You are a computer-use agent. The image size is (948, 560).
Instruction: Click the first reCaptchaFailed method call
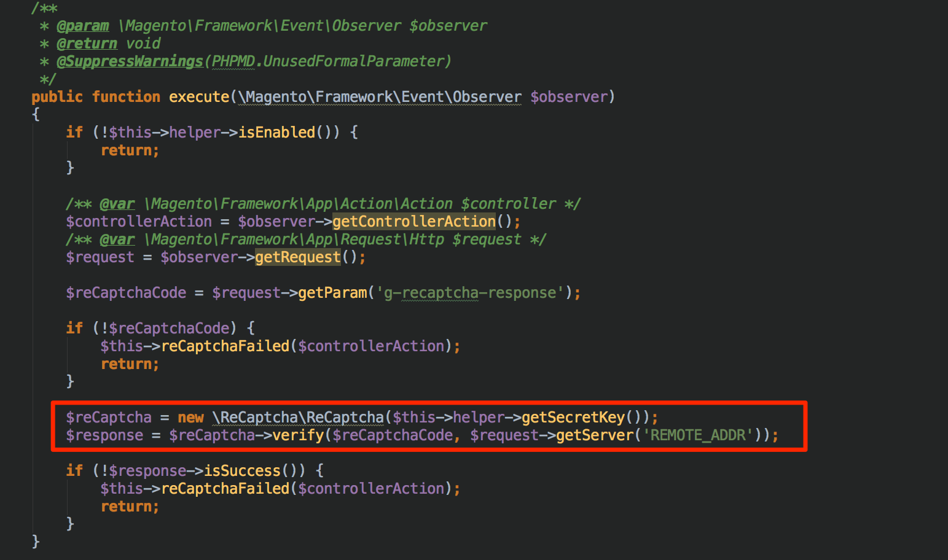[x=225, y=346]
